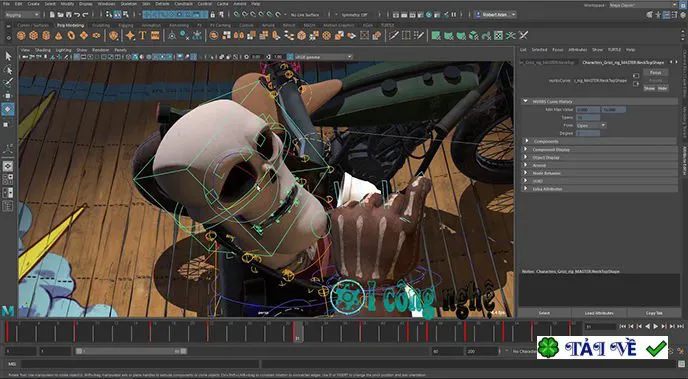Switch to the Poly Modeling shelf tab
The width and height of the screenshot is (688, 379).
pos(71,25)
